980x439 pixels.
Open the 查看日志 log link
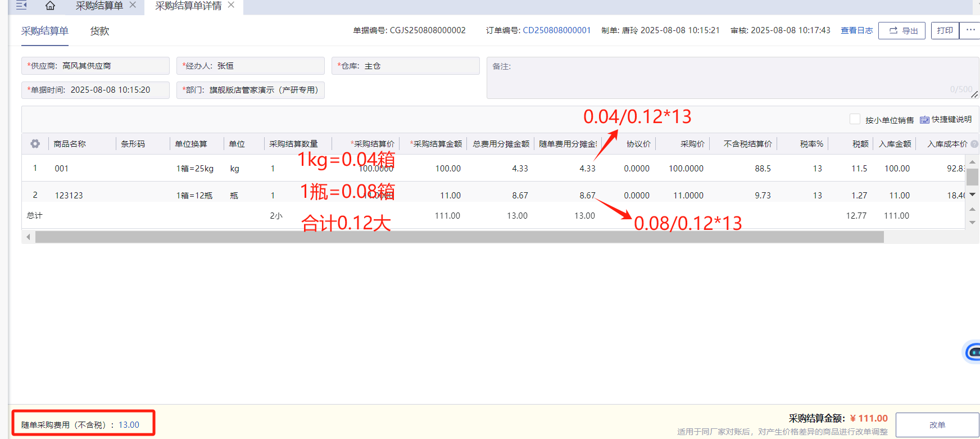click(x=856, y=30)
